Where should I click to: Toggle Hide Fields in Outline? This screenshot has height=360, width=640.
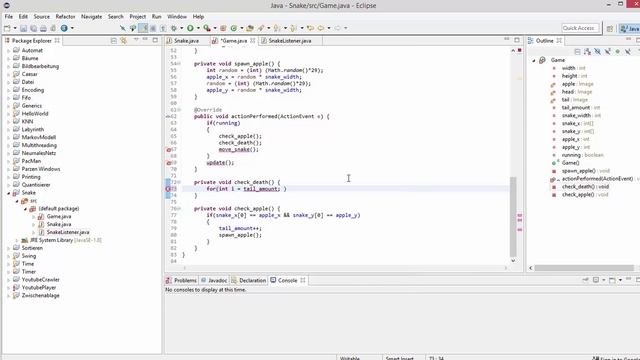tap(598, 52)
